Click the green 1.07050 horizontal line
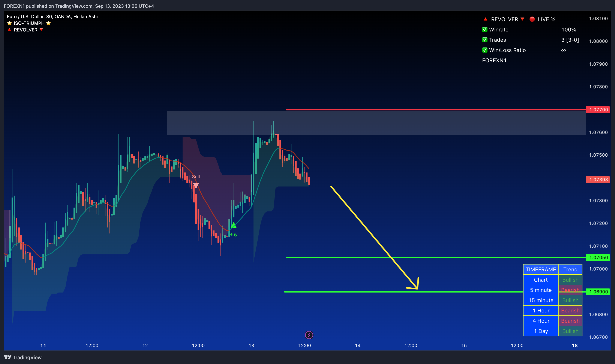The width and height of the screenshot is (615, 364). click(x=436, y=258)
